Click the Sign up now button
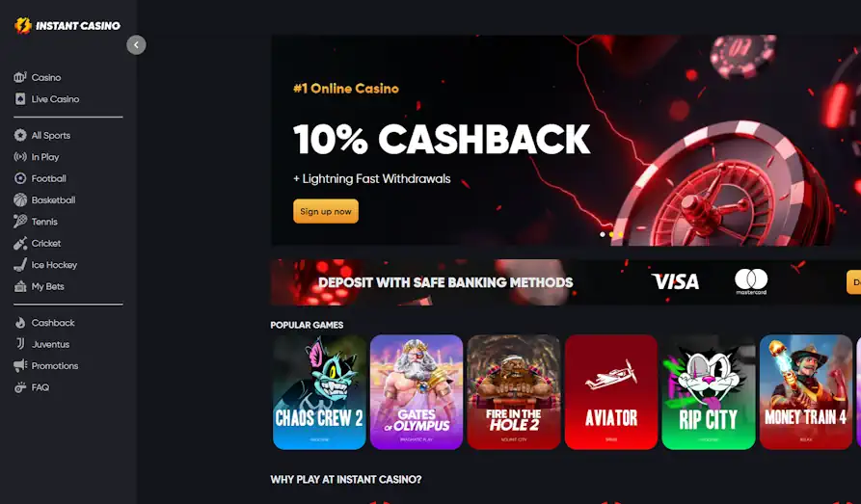The width and height of the screenshot is (861, 504). (x=326, y=211)
